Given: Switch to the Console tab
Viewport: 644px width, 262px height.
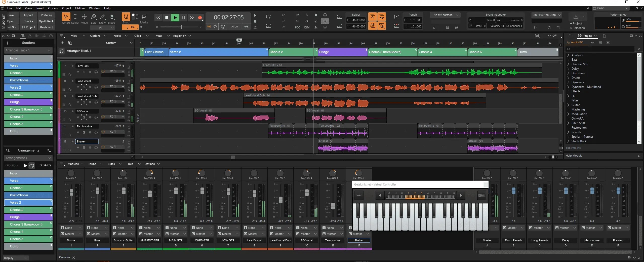Looking at the screenshot, I should tap(64, 257).
